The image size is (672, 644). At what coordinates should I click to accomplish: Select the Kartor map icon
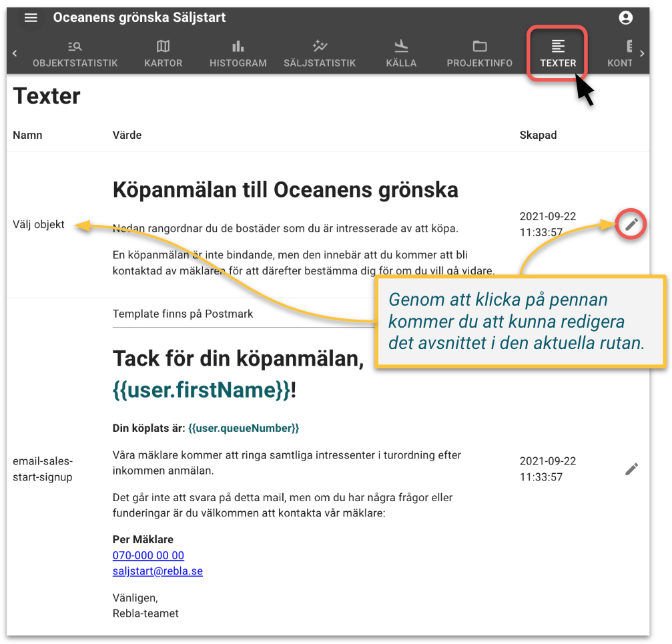[x=163, y=53]
